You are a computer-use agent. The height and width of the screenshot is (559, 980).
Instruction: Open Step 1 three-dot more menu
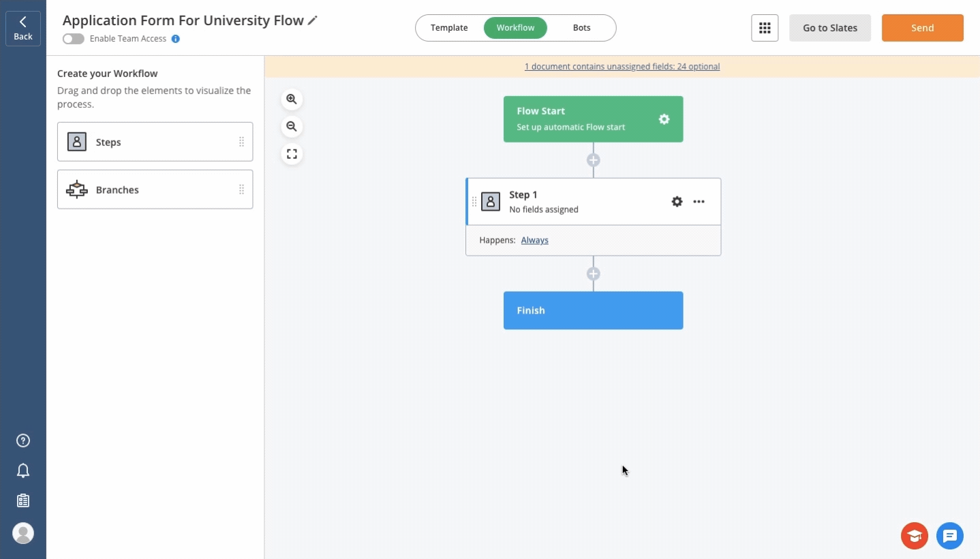click(699, 202)
